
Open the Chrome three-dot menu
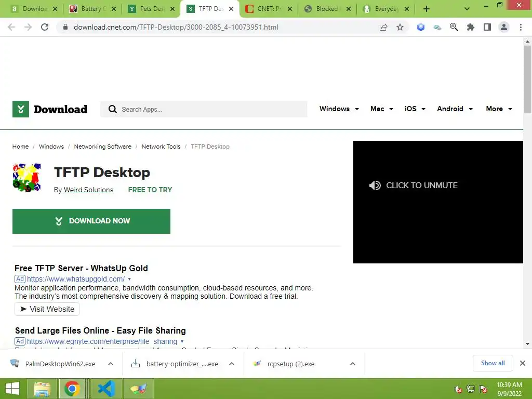(x=521, y=27)
